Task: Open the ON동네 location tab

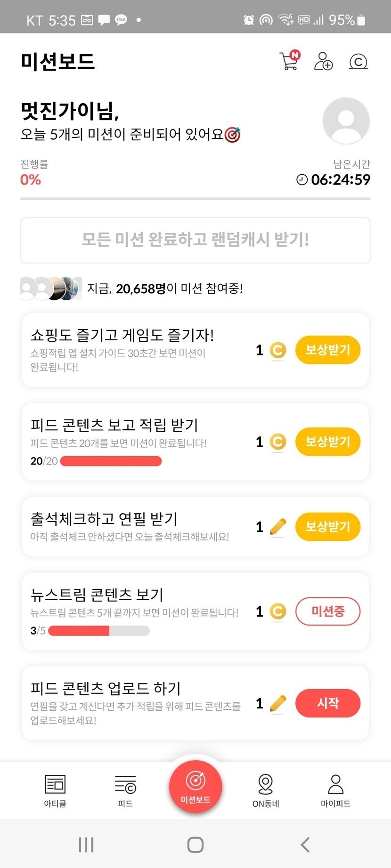Action: [x=266, y=790]
